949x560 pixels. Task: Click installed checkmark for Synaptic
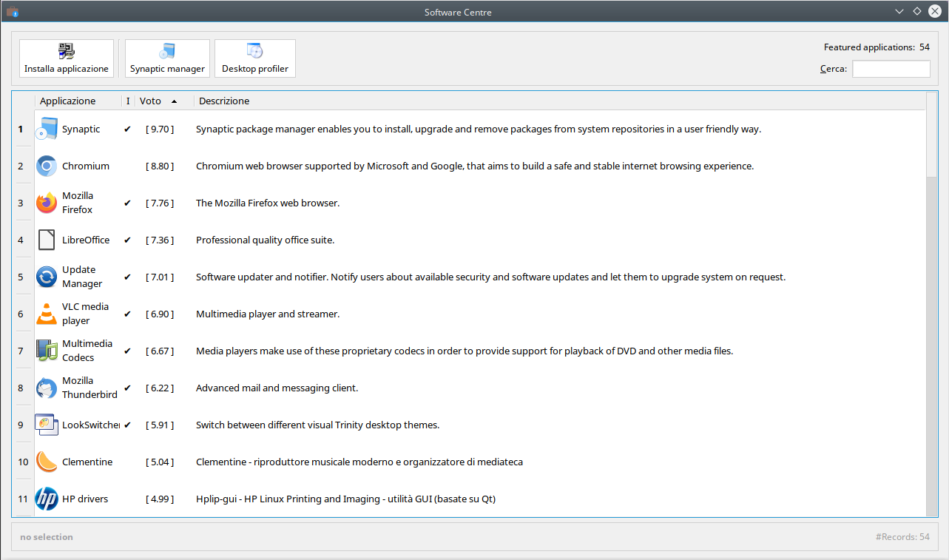point(127,129)
